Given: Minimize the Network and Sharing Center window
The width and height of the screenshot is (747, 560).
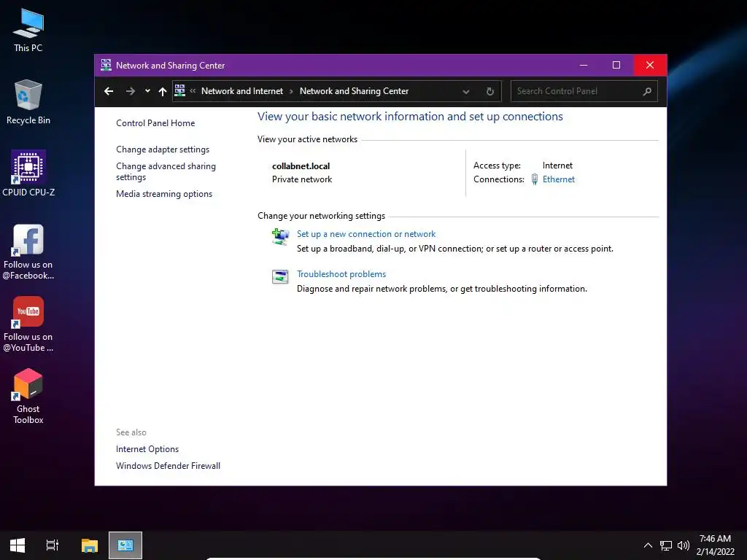Looking at the screenshot, I should (584, 65).
